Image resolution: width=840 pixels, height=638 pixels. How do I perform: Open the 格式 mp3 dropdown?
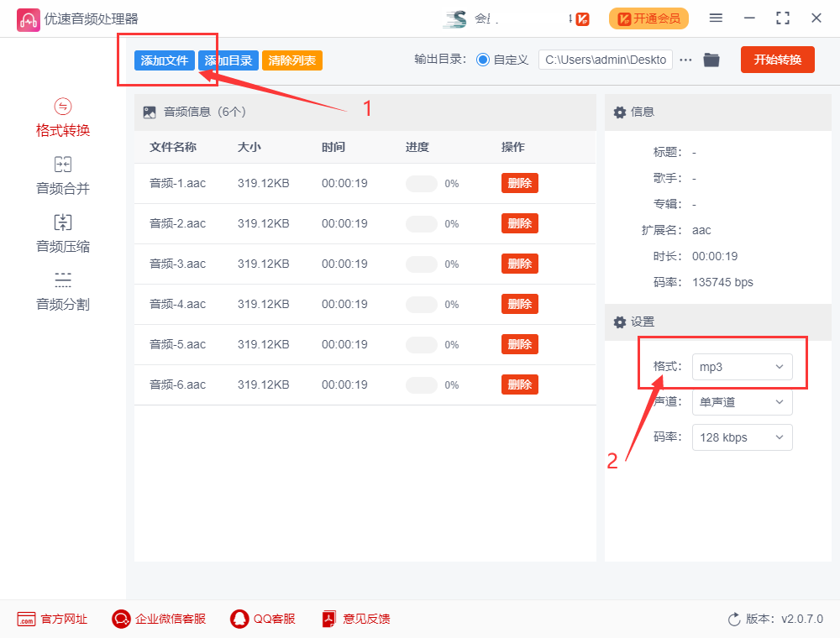(x=742, y=366)
